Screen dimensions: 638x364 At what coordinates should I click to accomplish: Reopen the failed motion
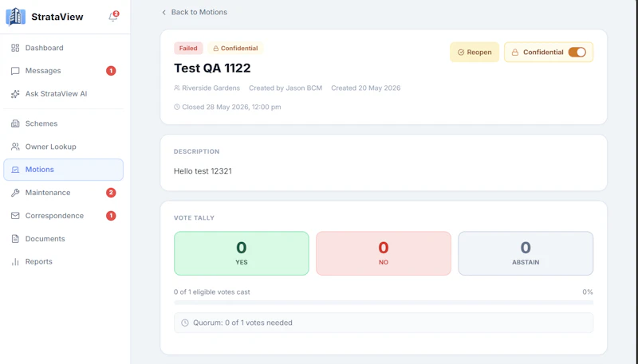pos(475,52)
